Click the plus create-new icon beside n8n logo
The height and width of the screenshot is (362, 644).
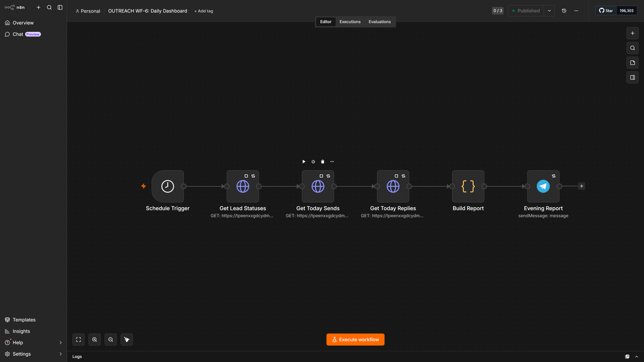(x=39, y=8)
